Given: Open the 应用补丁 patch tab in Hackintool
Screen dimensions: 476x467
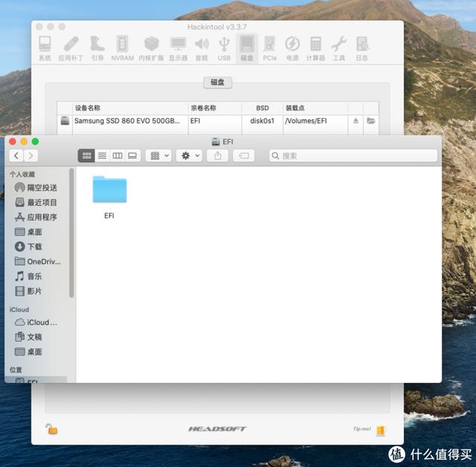Looking at the screenshot, I should 71,48.
